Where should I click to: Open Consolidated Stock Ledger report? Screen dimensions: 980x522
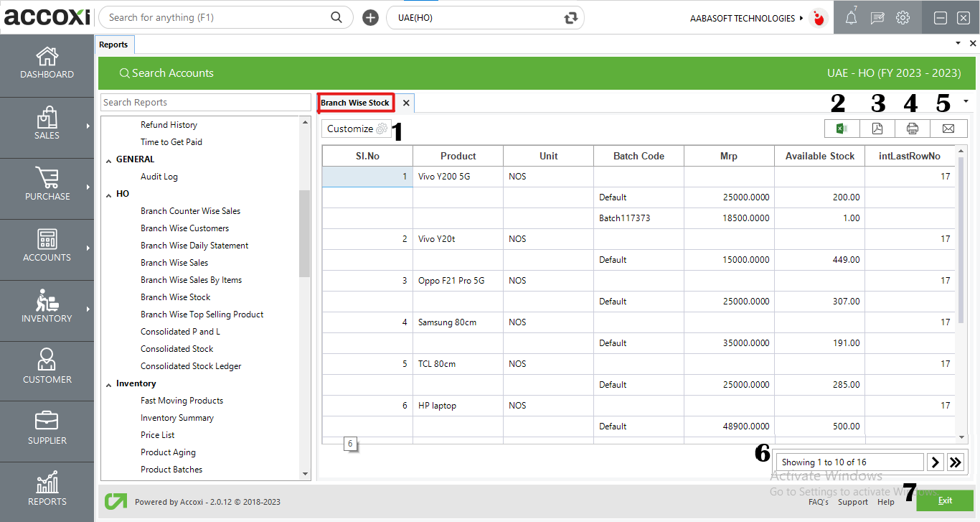(191, 366)
